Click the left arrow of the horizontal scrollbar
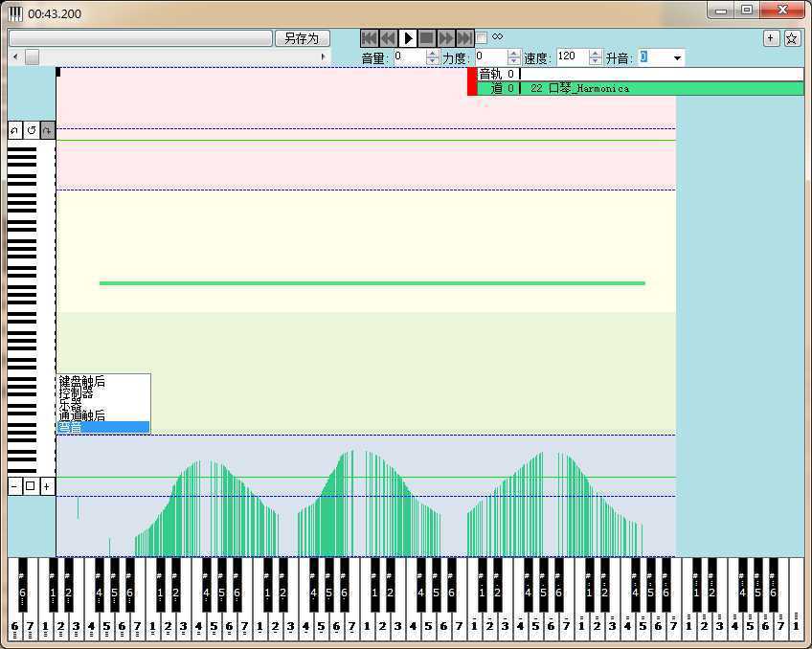Viewport: 812px width, 649px height. point(15,56)
